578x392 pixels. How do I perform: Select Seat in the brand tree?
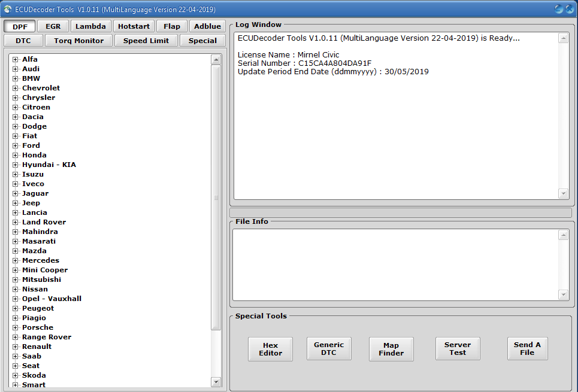click(31, 366)
